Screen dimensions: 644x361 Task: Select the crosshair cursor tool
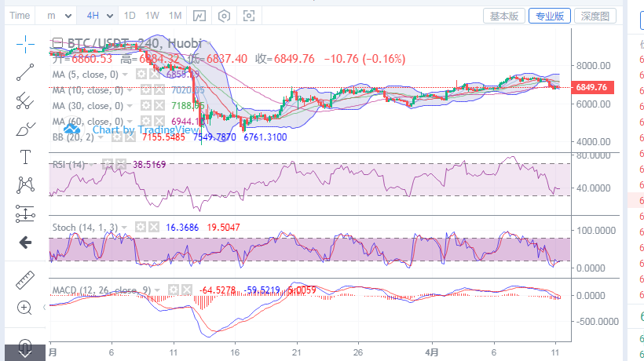tap(26, 43)
